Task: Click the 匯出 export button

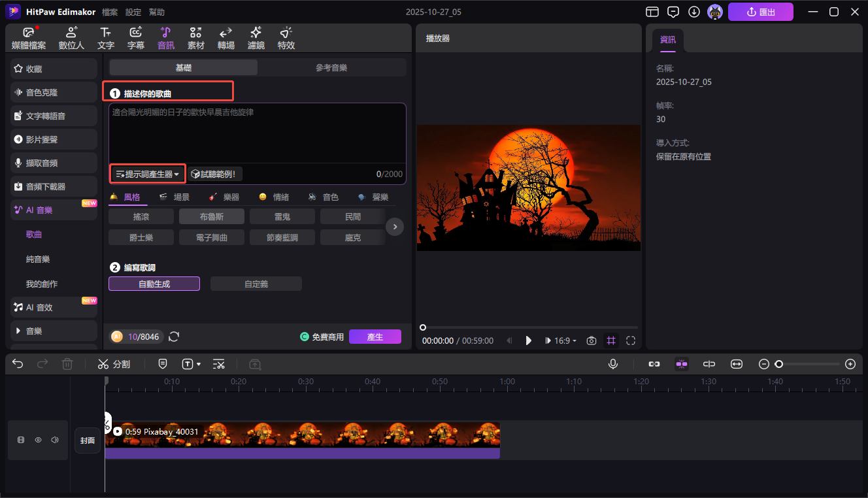Action: click(x=760, y=12)
